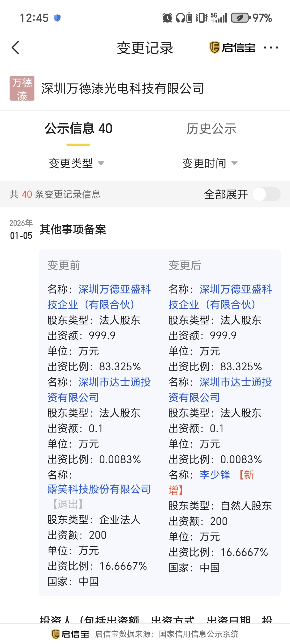Tap the 其他事项备案 record heading
The height and width of the screenshot is (644, 290).
[x=73, y=229]
